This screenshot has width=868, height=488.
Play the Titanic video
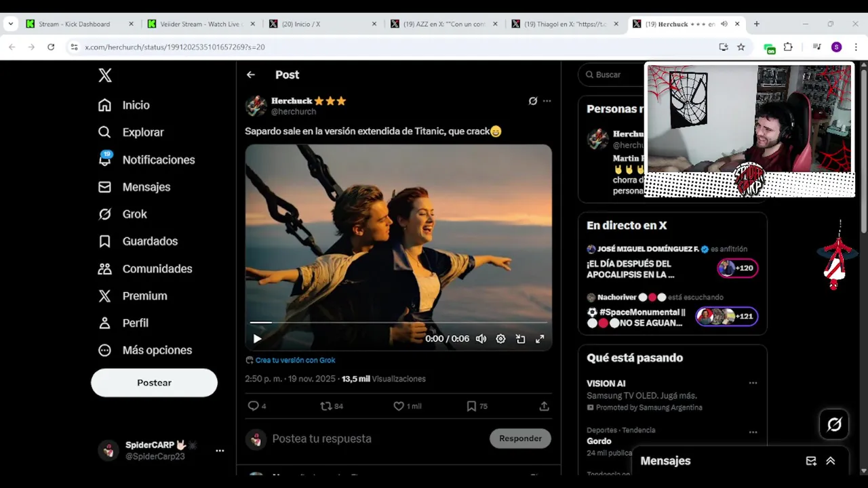click(257, 339)
